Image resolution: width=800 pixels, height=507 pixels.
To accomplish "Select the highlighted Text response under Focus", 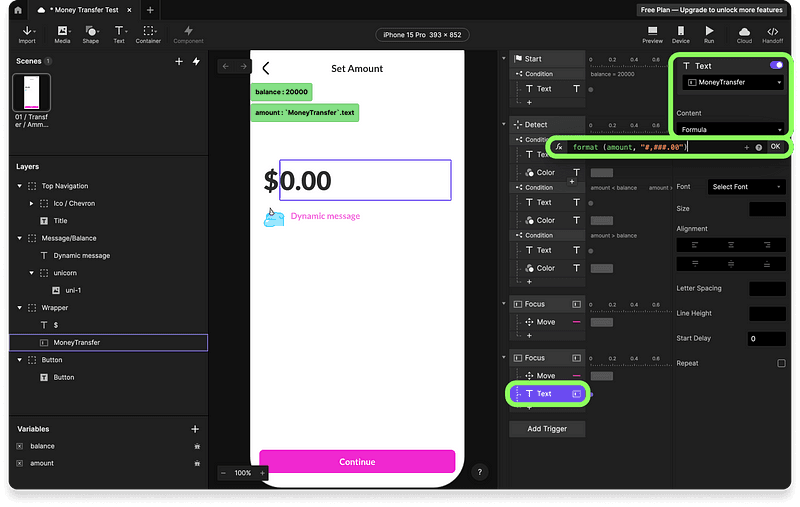I will pyautogui.click(x=547, y=394).
